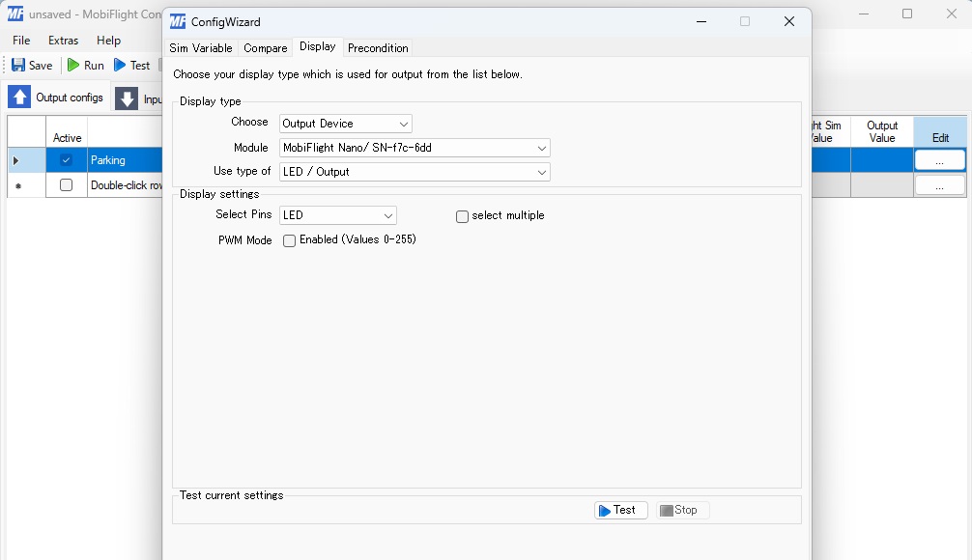
Task: Switch to the Compare tab
Action: click(x=266, y=47)
